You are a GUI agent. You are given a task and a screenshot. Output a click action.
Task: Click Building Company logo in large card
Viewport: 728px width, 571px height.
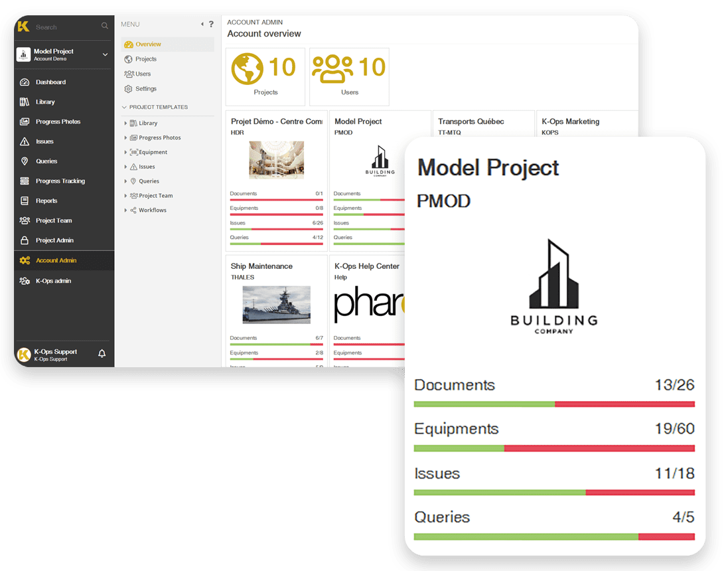(x=554, y=287)
